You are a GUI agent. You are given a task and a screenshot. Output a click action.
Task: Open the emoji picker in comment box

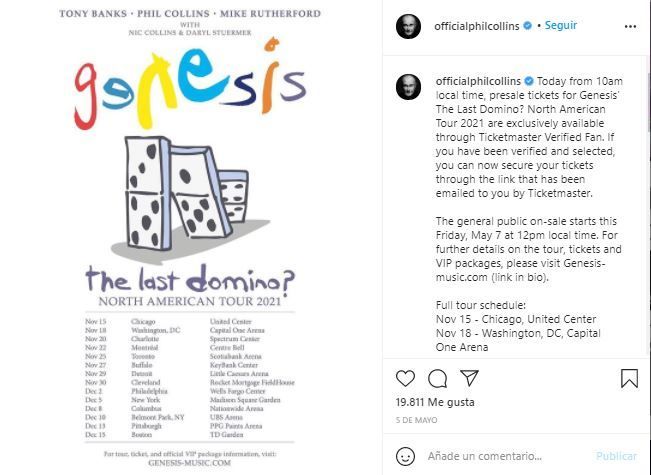(405, 456)
